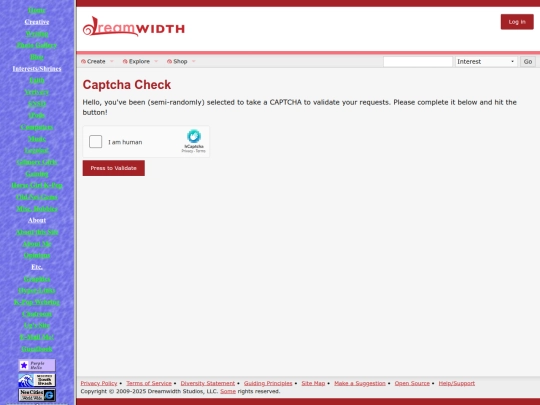This screenshot has width=540, height=405.
Task: Open the Diversity Statement link
Action: [208, 383]
